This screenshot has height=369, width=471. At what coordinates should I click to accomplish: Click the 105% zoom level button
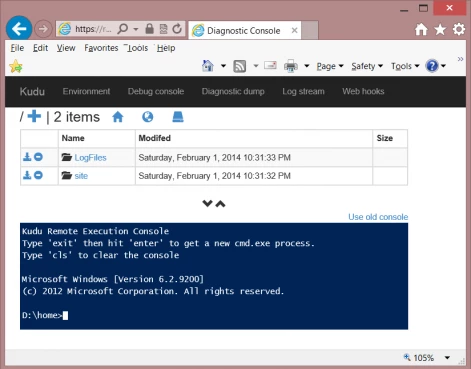419,358
